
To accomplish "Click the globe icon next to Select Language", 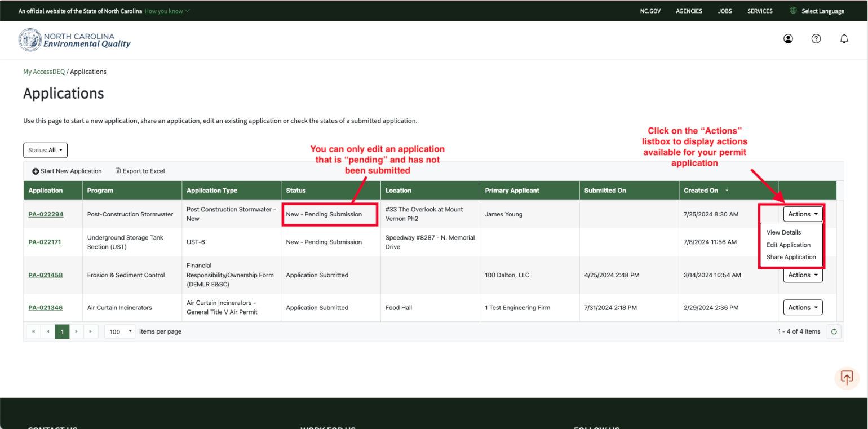I will point(794,10).
